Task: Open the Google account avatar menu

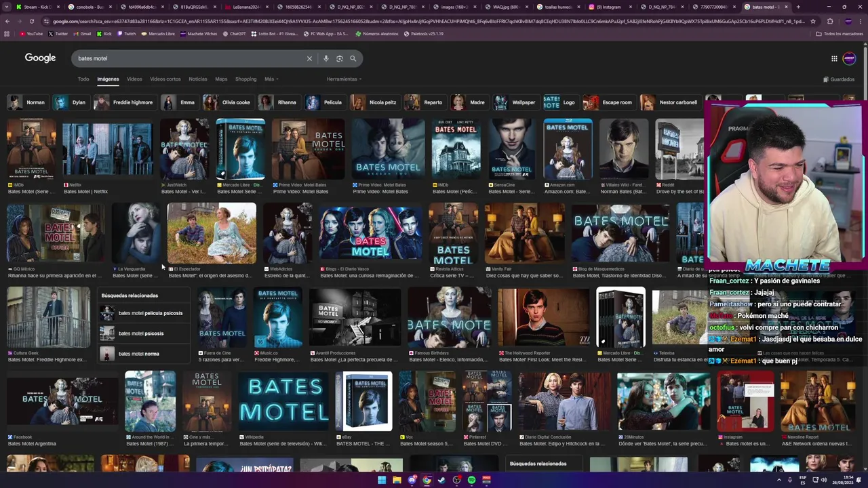Action: 849,58
